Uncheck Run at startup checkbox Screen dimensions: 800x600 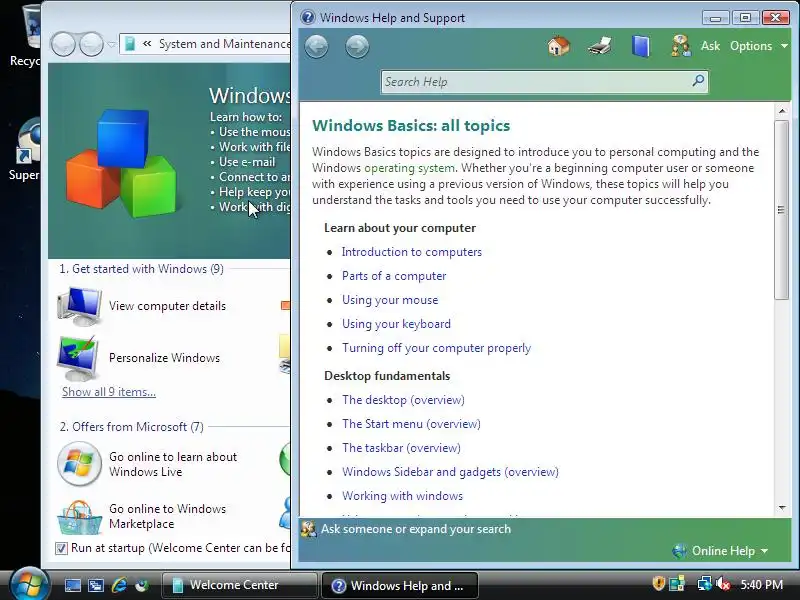(61, 548)
